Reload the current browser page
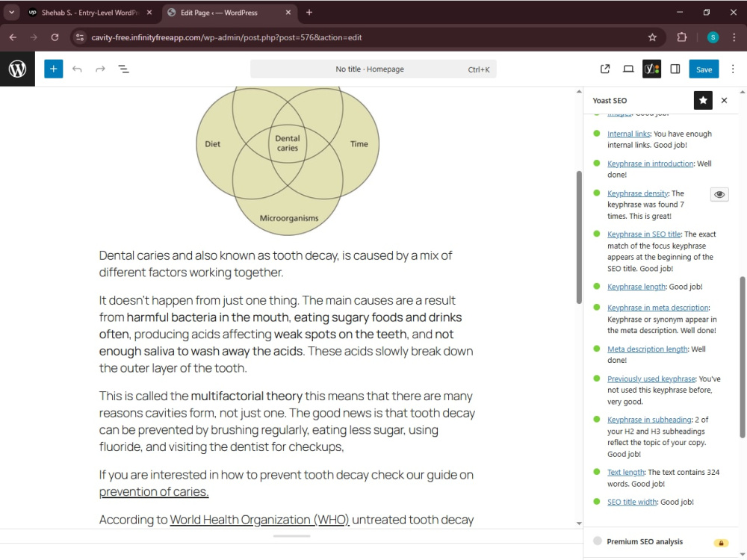 click(x=55, y=37)
